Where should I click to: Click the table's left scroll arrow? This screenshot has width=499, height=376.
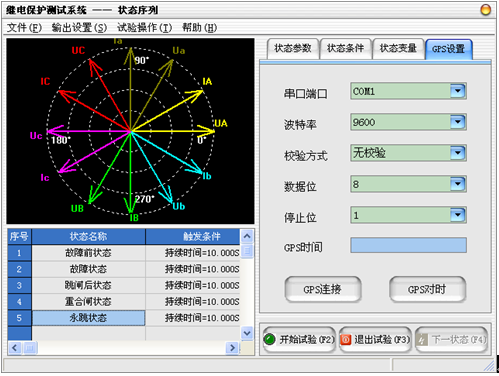(x=14, y=348)
